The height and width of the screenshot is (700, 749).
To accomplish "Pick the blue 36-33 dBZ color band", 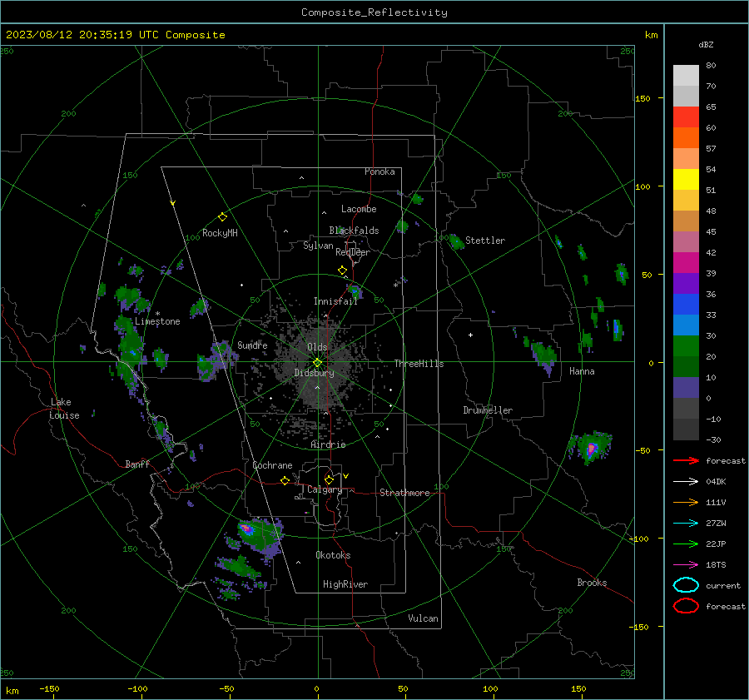I will click(686, 305).
